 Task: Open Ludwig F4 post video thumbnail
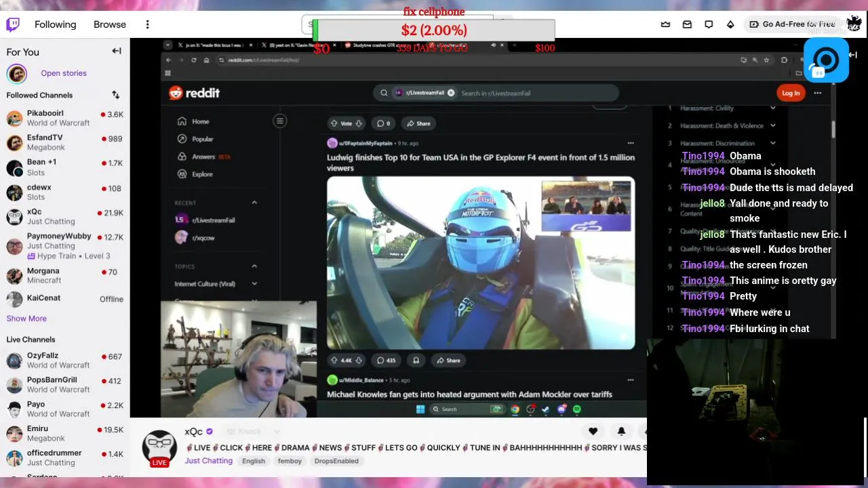coord(481,263)
